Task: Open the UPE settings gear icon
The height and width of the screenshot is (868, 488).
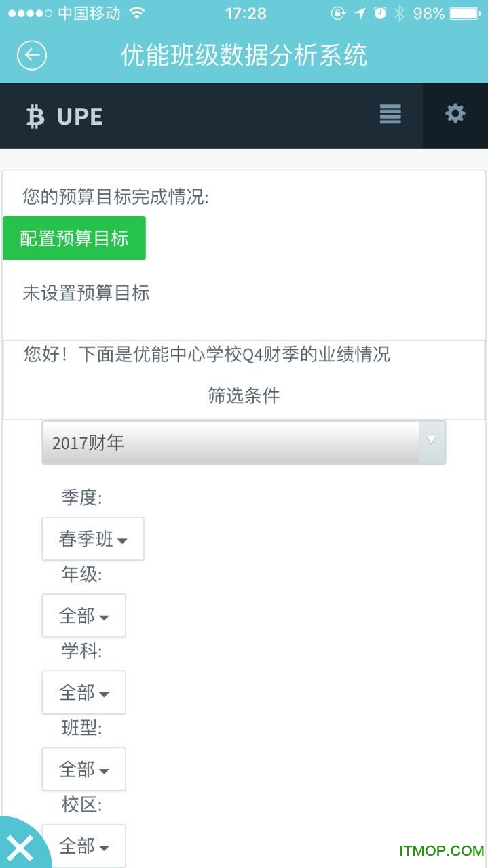Action: coord(455,115)
